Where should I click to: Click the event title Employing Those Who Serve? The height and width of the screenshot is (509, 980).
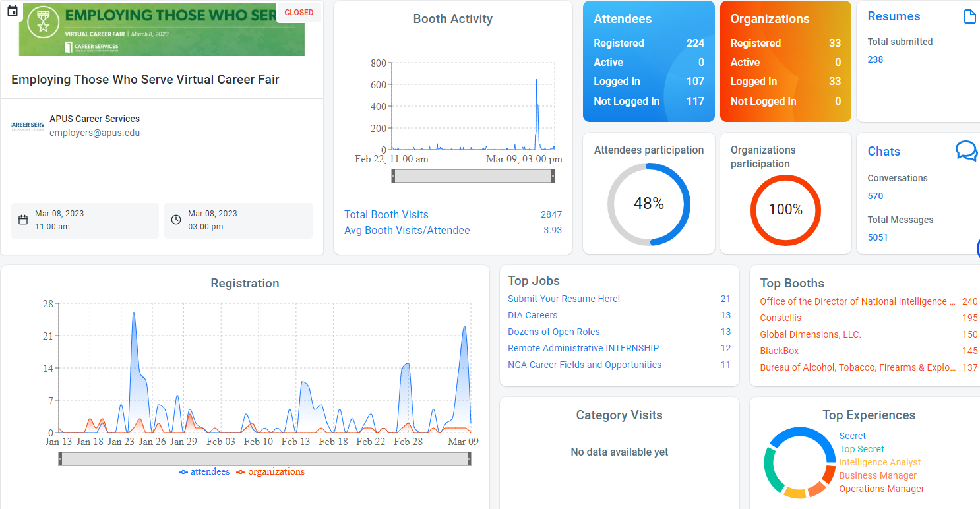[145, 79]
